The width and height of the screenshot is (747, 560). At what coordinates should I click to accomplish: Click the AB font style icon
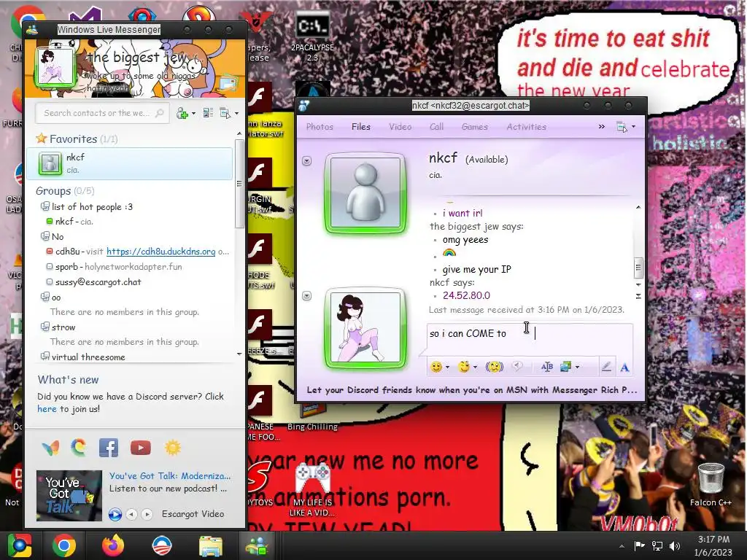pos(547,367)
